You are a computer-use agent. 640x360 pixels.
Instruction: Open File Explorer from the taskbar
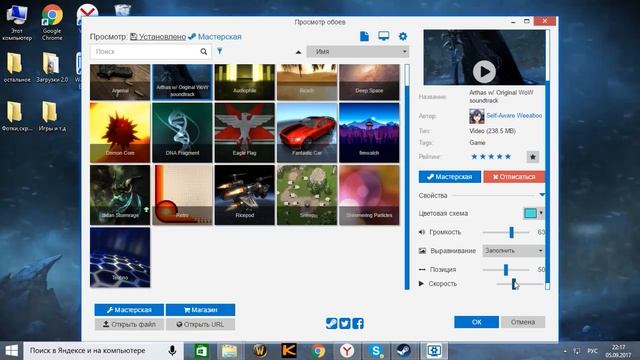pyautogui.click(x=230, y=351)
